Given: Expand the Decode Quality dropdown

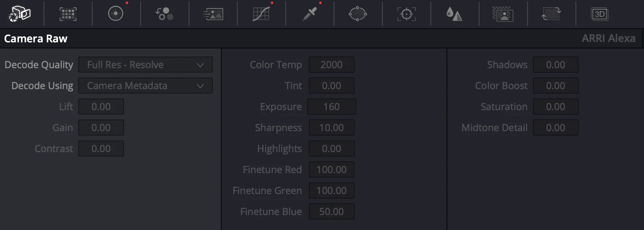Looking at the screenshot, I should [145, 65].
